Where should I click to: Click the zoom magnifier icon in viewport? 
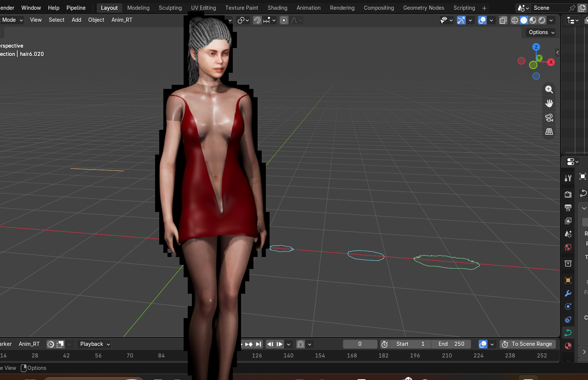(549, 89)
